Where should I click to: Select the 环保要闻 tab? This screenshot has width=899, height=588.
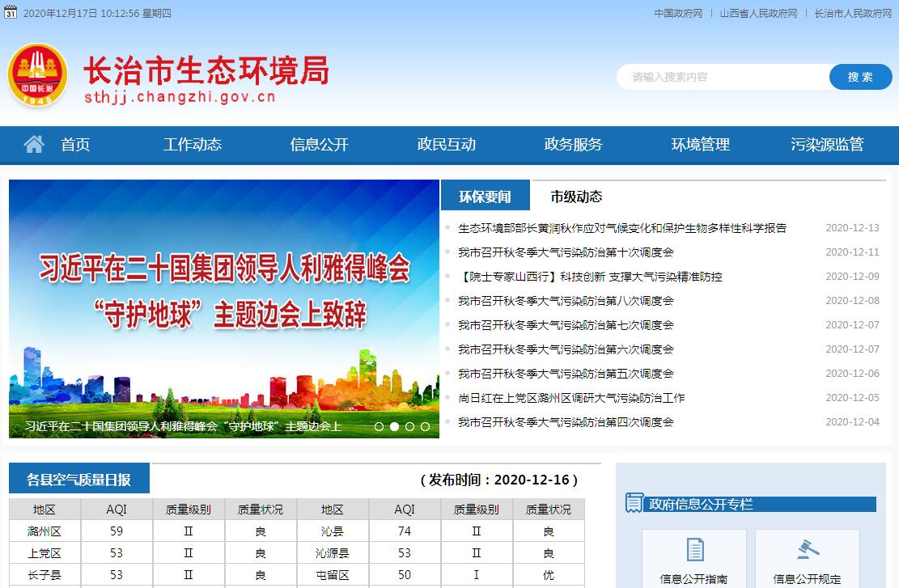485,197
